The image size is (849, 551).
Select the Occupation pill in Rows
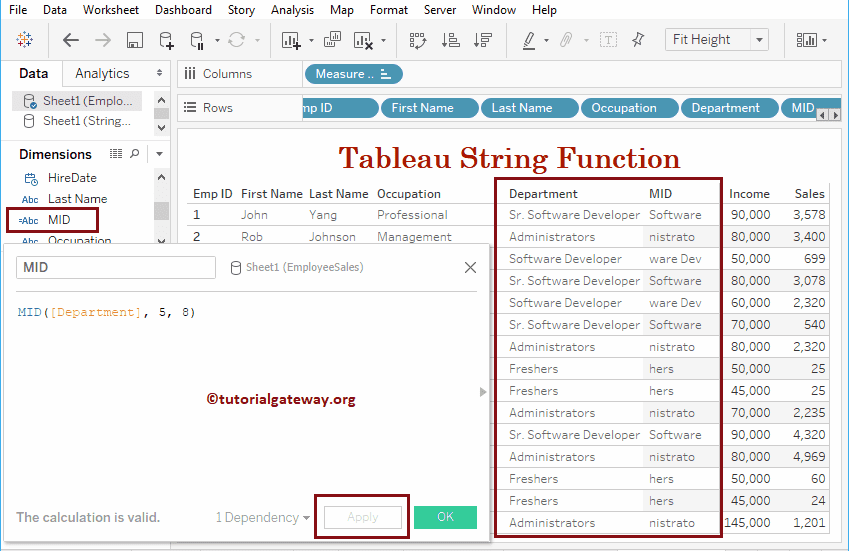[x=630, y=108]
